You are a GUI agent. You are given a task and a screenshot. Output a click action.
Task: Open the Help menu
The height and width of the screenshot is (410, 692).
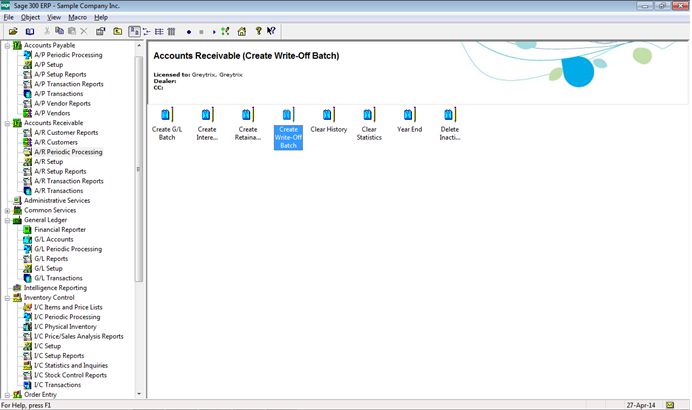[101, 17]
